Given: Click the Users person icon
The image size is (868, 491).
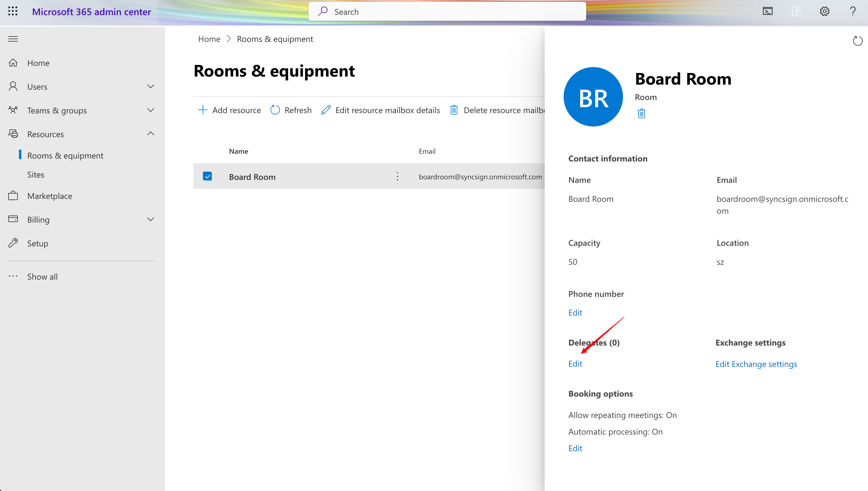Looking at the screenshot, I should (x=13, y=86).
